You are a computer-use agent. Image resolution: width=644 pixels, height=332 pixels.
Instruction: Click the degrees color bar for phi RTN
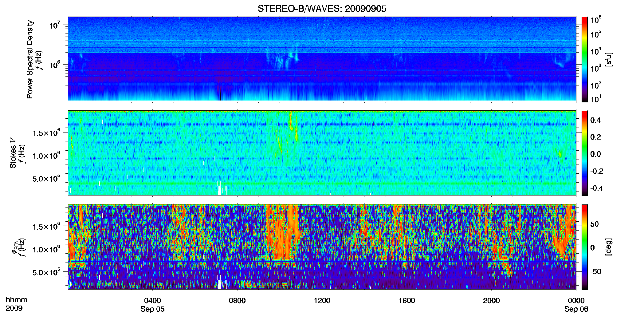(x=585, y=247)
